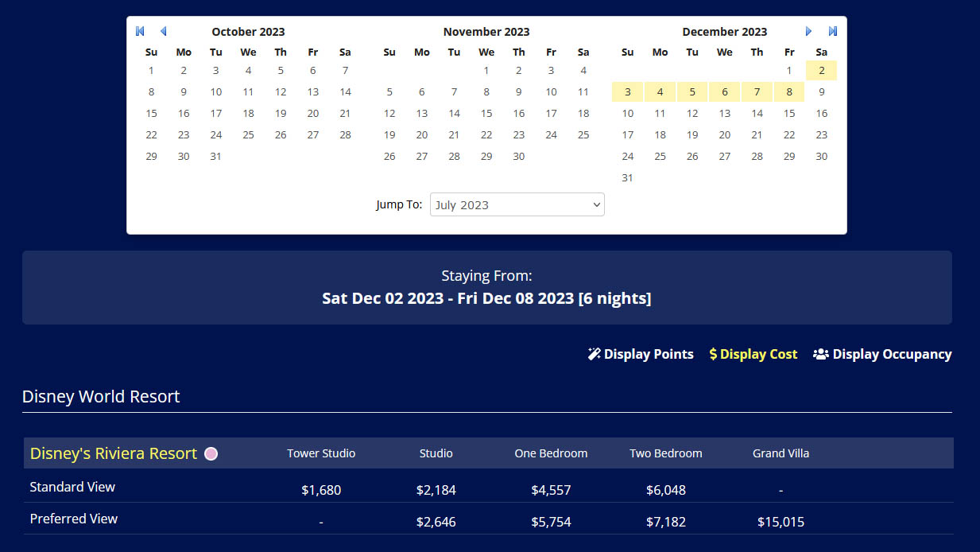Click the $7,182 Preferred Two Bedroom price
980x552 pixels.
coord(666,522)
